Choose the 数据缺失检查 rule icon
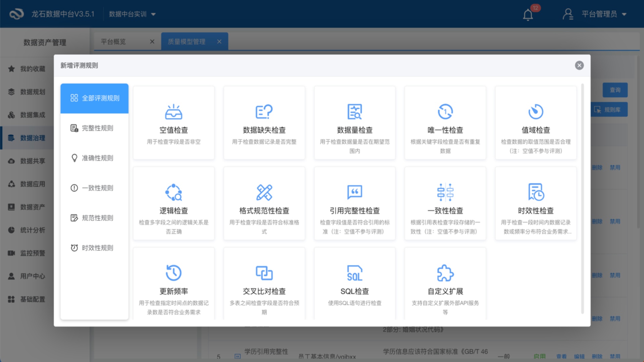Screen dimensions: 644x362 264,112
